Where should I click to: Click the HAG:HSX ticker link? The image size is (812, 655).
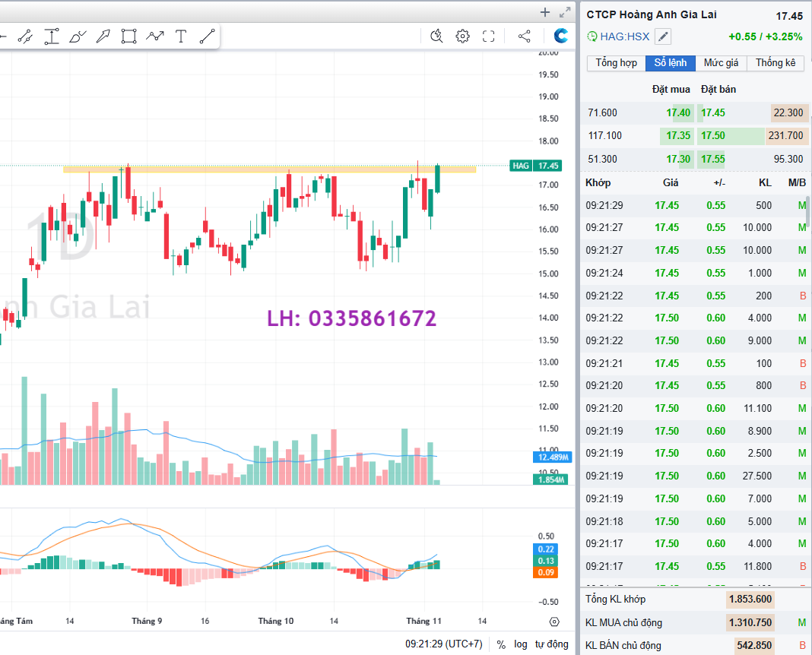pyautogui.click(x=624, y=36)
